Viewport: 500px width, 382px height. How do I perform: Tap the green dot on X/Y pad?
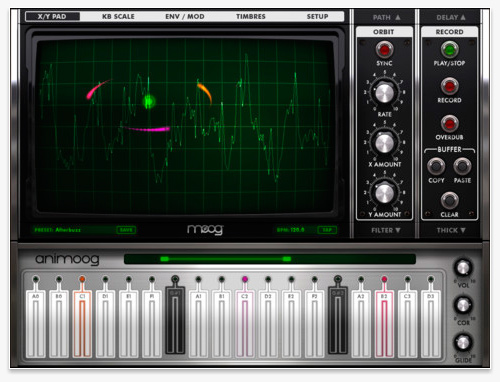coord(149,101)
